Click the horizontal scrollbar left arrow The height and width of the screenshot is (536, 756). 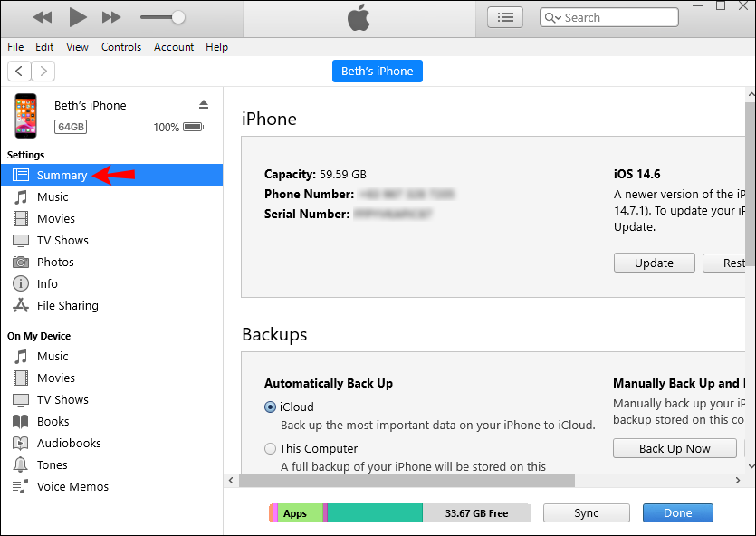(x=231, y=480)
